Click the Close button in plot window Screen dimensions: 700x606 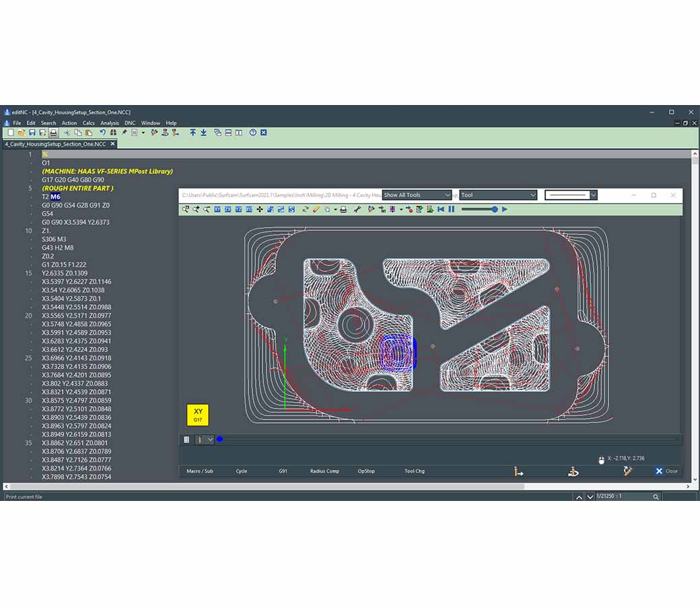coord(666,471)
